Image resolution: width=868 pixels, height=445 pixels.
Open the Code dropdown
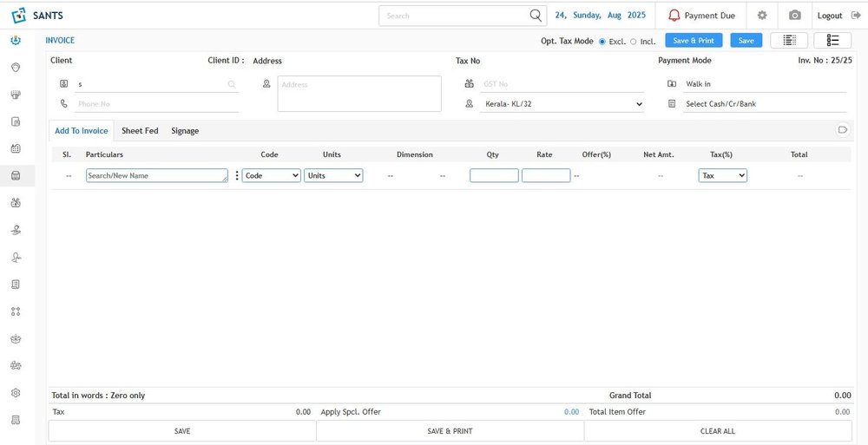click(x=271, y=175)
